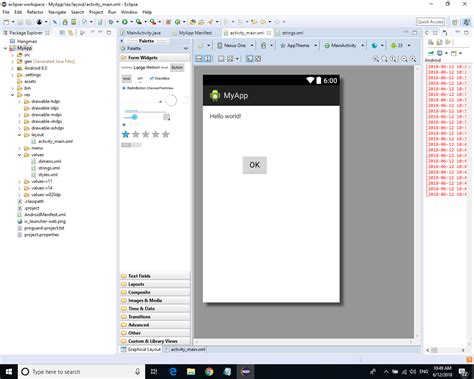The width and height of the screenshot is (474, 379).
Task: Open the Palette options dropdown arrow
Action: point(186,49)
